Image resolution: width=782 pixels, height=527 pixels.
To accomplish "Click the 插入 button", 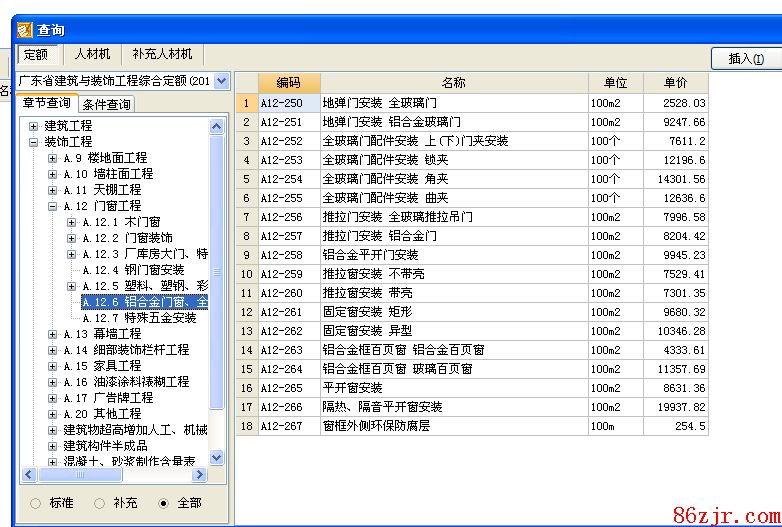I will pos(746,59).
